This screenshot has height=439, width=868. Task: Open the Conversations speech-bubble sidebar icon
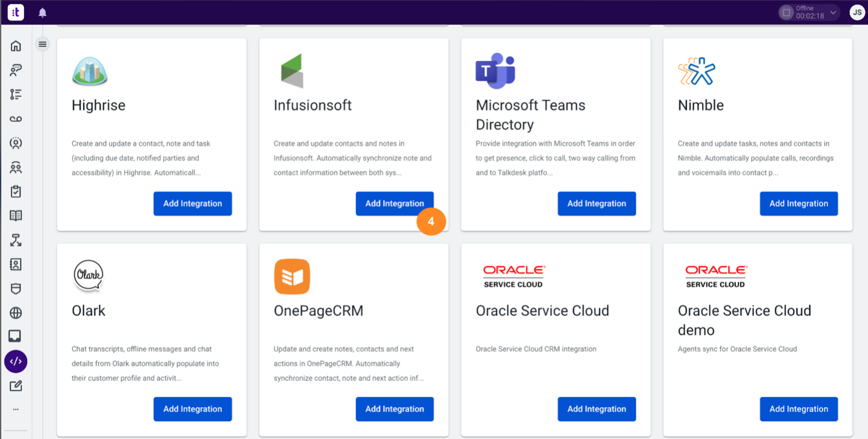[x=16, y=70]
